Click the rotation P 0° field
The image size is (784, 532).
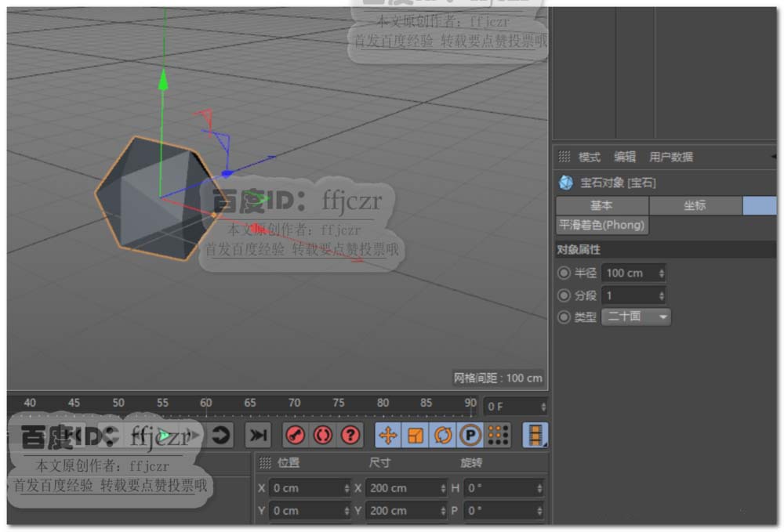pos(503,511)
